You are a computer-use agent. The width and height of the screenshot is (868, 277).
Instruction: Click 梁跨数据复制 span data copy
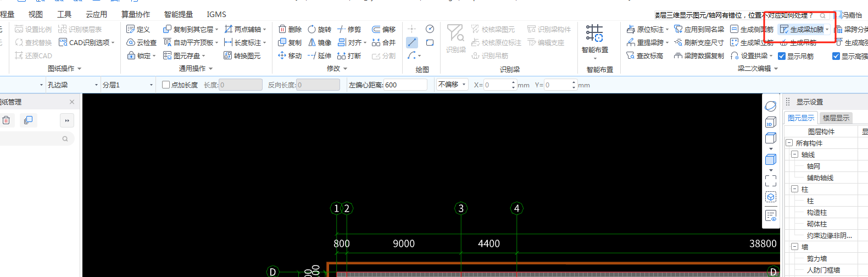click(699, 56)
